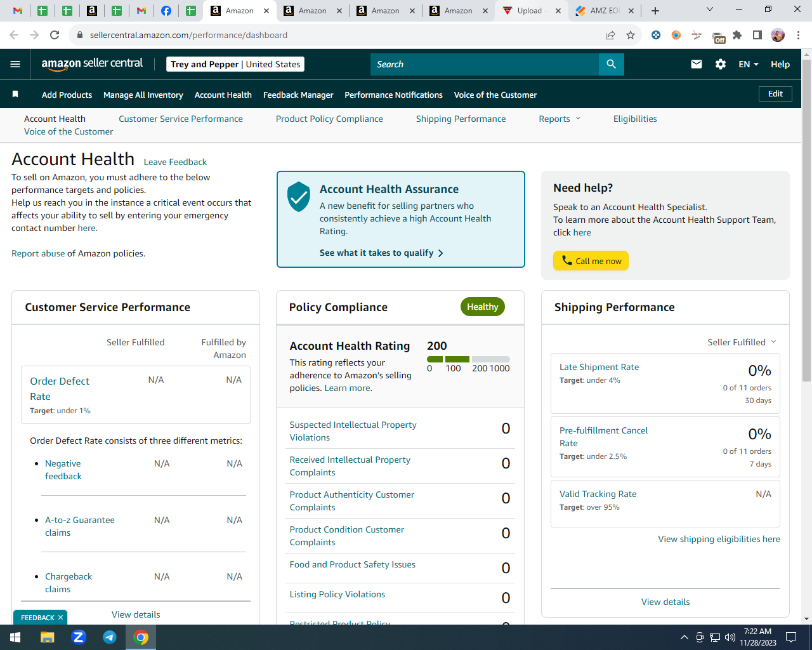Click See what it takes to qualify
Image resolution: width=812 pixels, height=650 pixels.
pyautogui.click(x=381, y=253)
